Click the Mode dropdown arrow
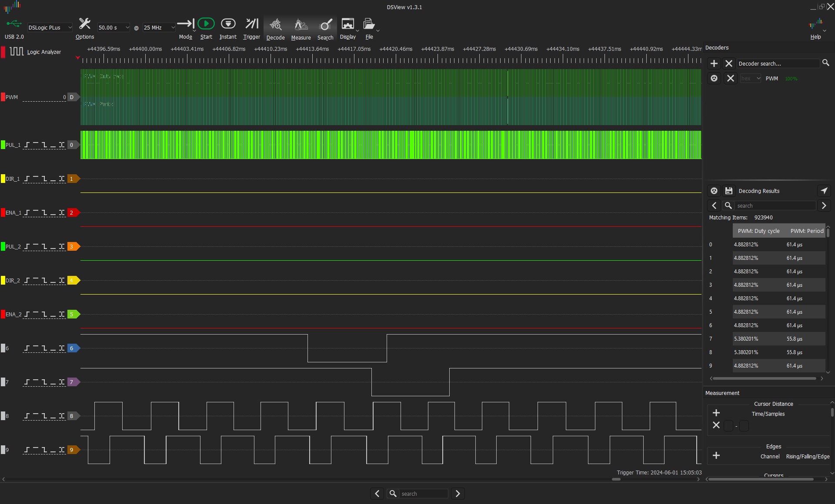The image size is (835, 504). (194, 31)
